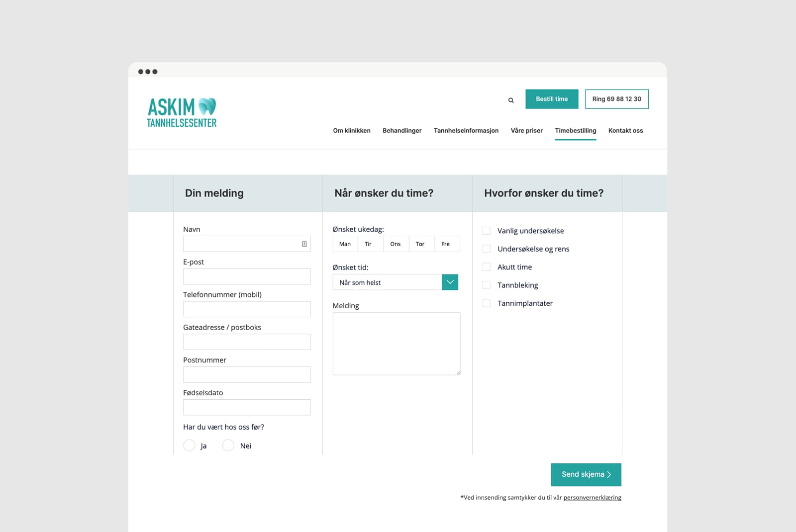The image size is (796, 532).
Task: Click the Askim Tannhelsesenter tooth logo
Action: click(x=182, y=113)
